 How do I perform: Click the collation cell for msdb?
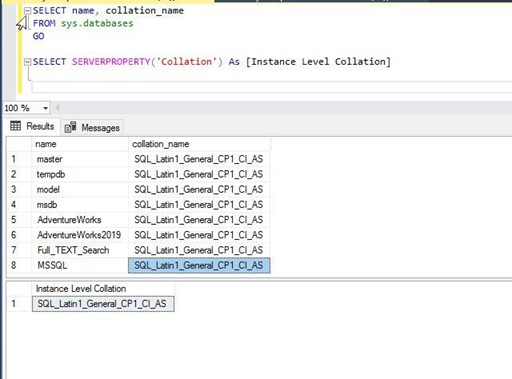(x=199, y=205)
